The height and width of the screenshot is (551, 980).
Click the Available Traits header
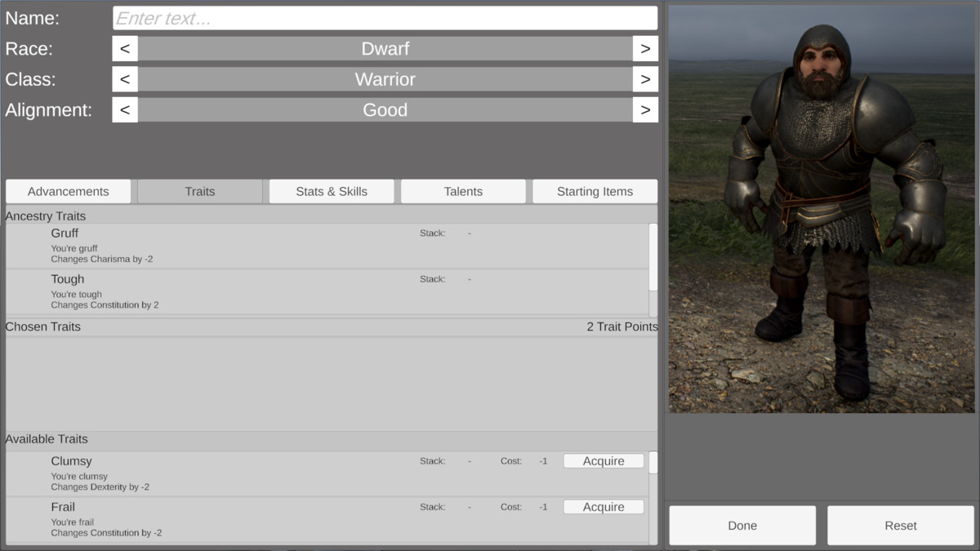(47, 439)
